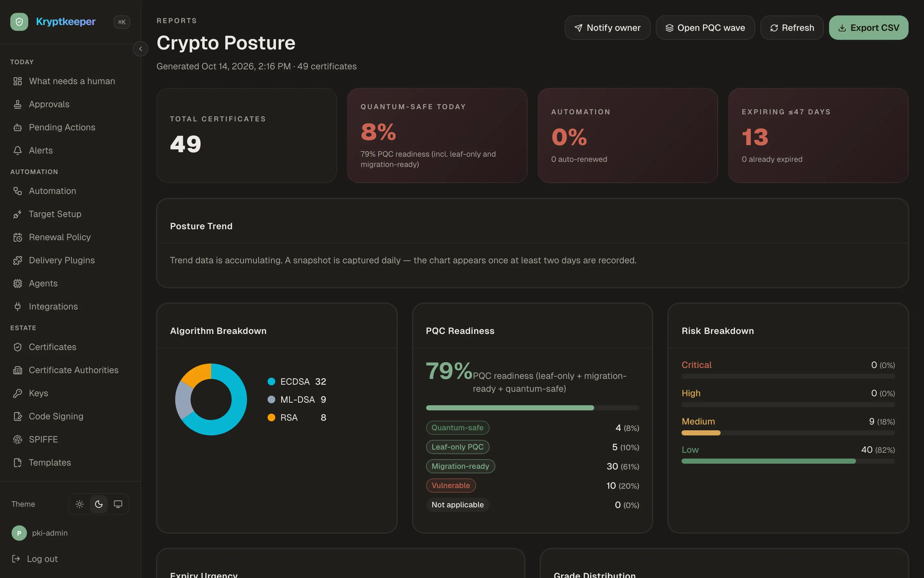Viewport: 924px width, 578px height.
Task: Click the ECDSA cyan legend swatch
Action: click(x=271, y=381)
